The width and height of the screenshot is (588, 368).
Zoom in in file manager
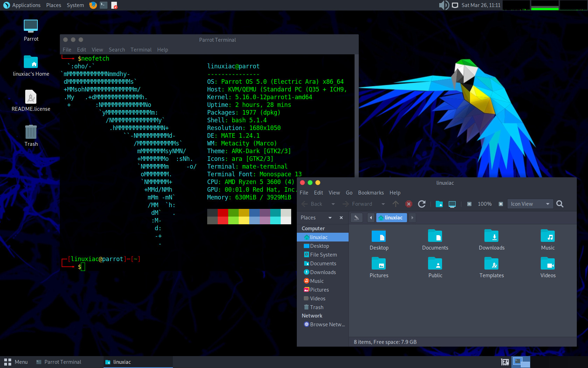(x=501, y=204)
